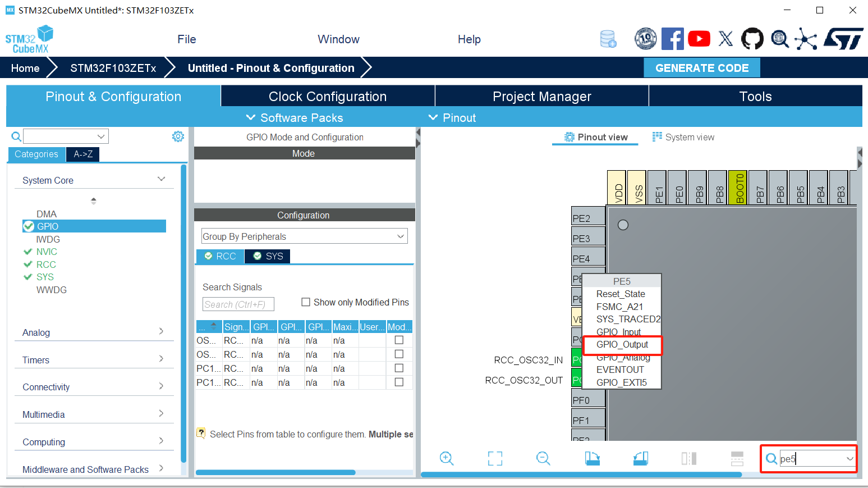Image resolution: width=868 pixels, height=488 pixels.
Task: Click the ST logo icon
Action: pyautogui.click(x=843, y=39)
